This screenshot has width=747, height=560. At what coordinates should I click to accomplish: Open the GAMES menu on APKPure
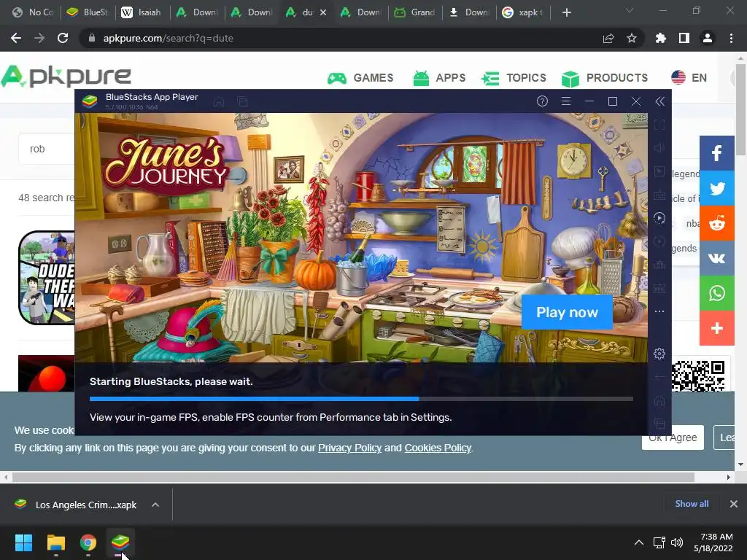360,77
